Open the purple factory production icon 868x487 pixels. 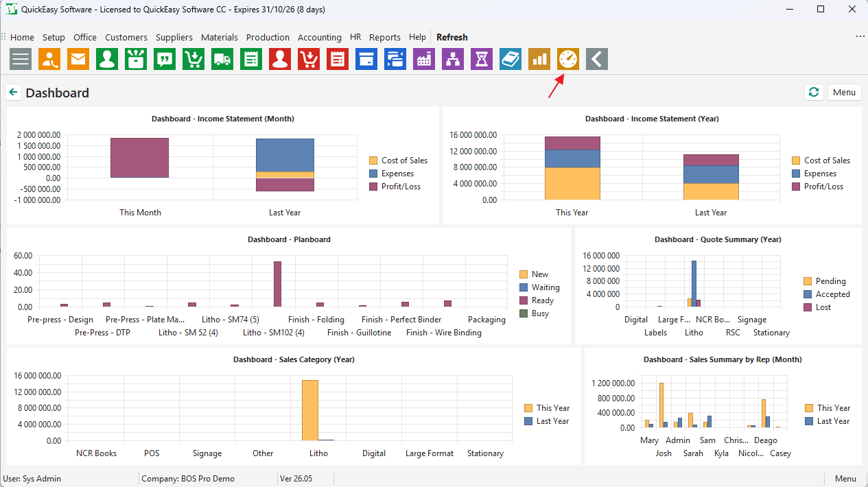tap(425, 59)
